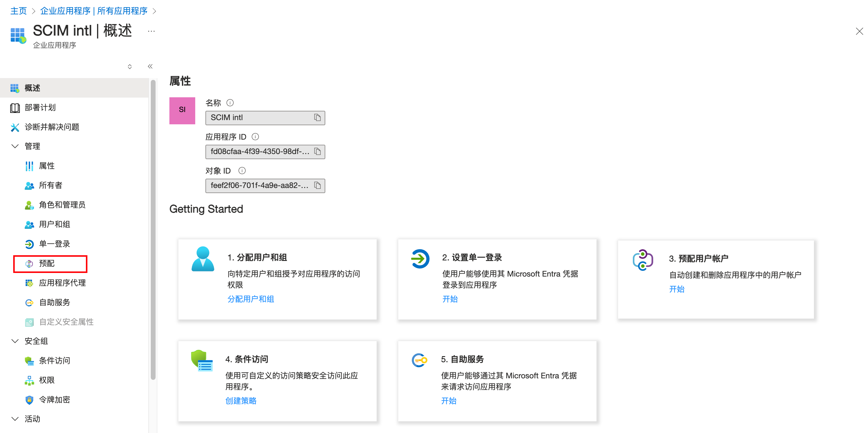
Task: Collapse the 安全组 section
Action: tap(15, 341)
